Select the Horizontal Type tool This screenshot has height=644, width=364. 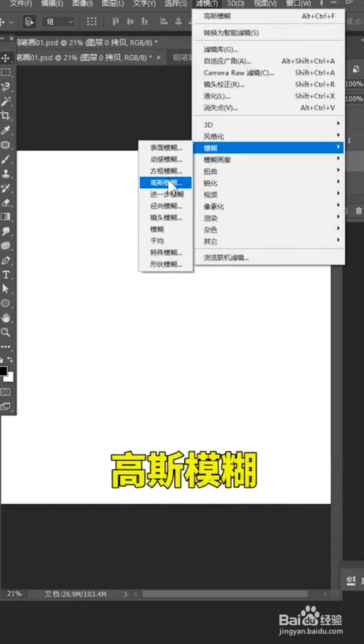tap(6, 275)
